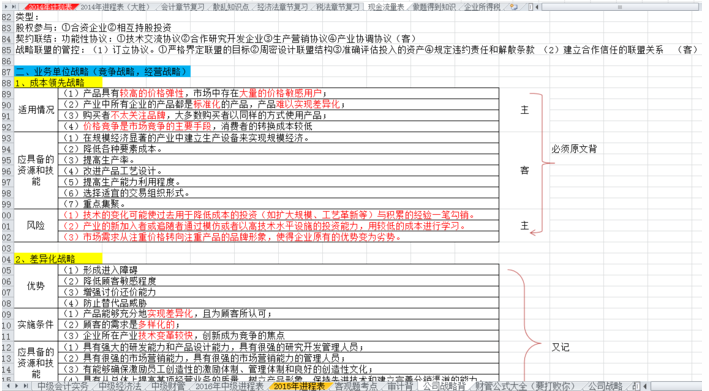Select the 优势 merged cell
Screen dimensions: 709x391
(36, 286)
